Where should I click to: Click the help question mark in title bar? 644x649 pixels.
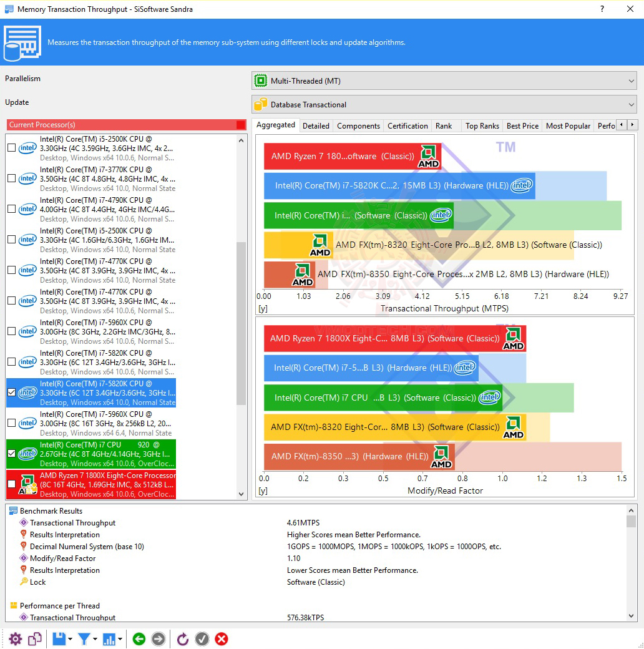602,9
